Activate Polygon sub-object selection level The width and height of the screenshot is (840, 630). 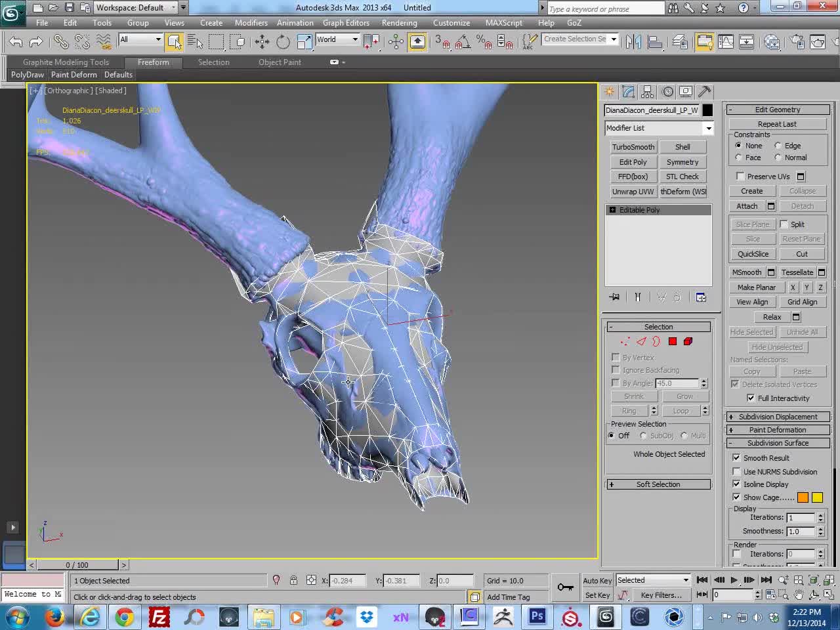(673, 341)
